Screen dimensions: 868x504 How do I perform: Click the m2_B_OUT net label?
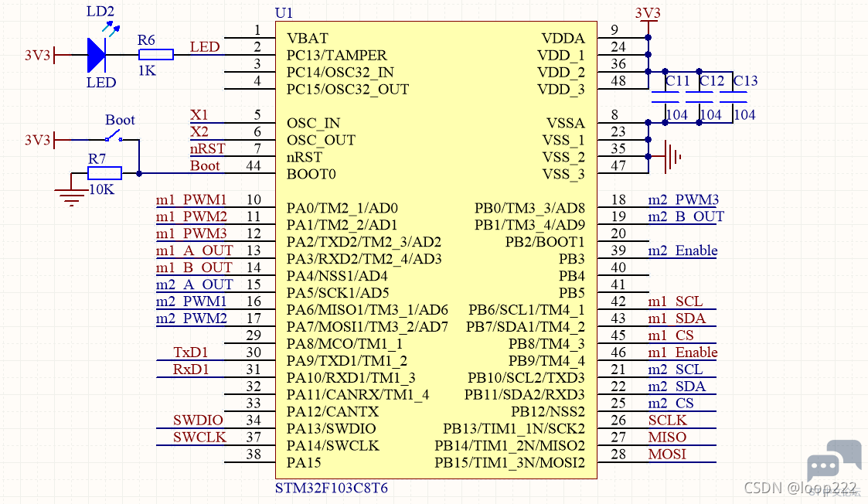[x=686, y=216]
